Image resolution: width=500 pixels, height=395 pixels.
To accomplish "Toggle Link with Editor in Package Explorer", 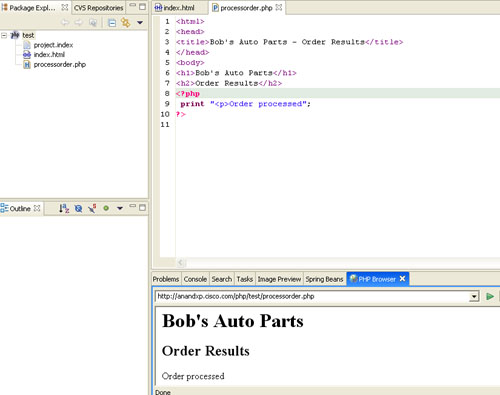I will point(126,23).
